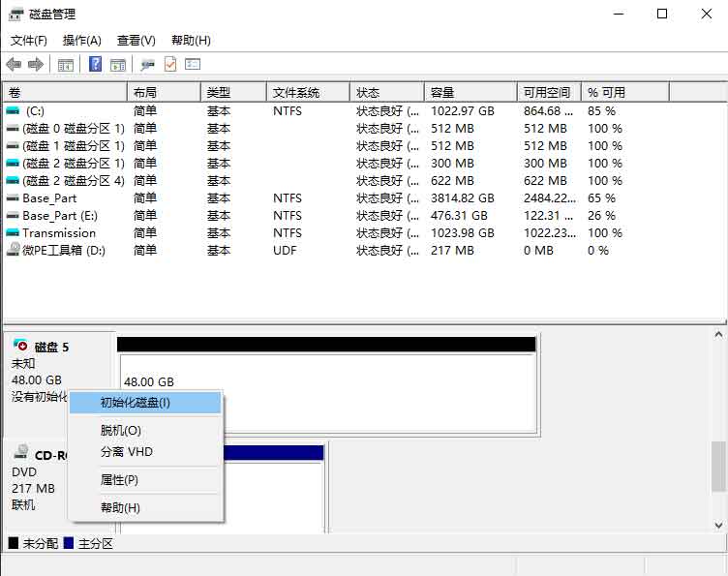The width and height of the screenshot is (728, 576).
Task: Click the Base_Part (E:) volume icon
Action: [x=13, y=216]
